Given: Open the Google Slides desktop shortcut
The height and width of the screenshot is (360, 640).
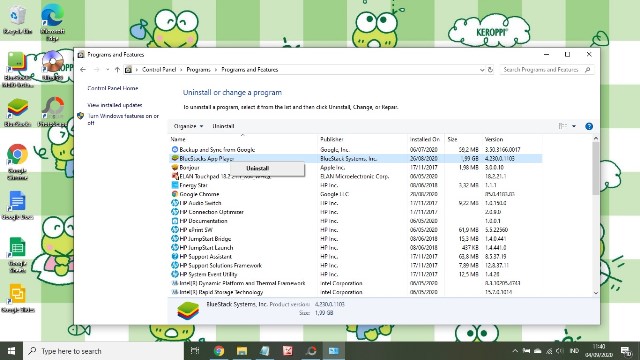Looking at the screenshot, I should click(17, 298).
